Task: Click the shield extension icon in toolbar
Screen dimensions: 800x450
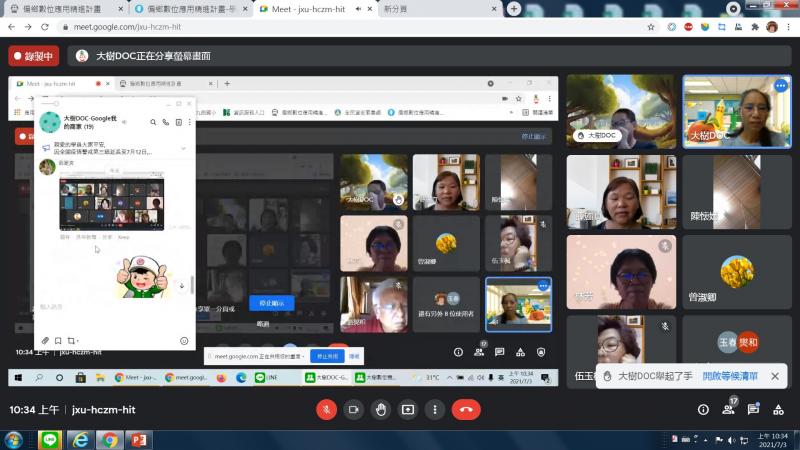Action: [x=705, y=27]
